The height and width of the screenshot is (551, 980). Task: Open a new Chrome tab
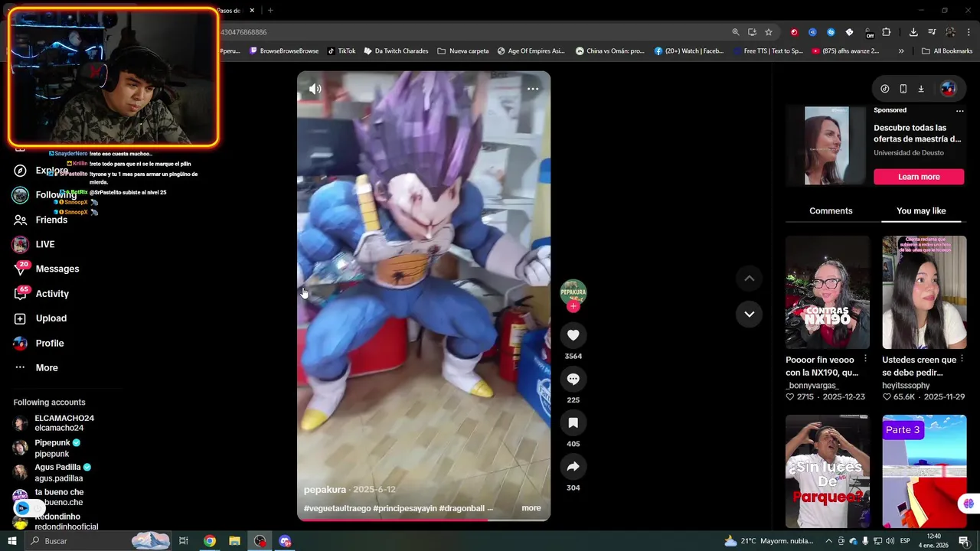point(270,11)
